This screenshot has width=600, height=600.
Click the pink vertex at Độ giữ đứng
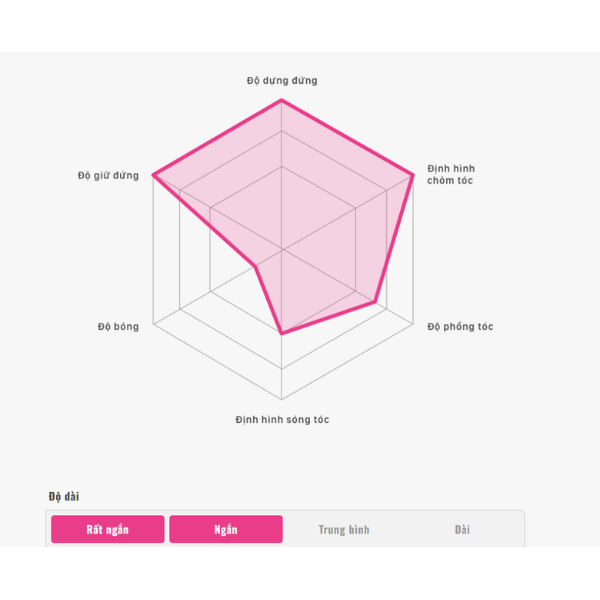[x=153, y=175]
